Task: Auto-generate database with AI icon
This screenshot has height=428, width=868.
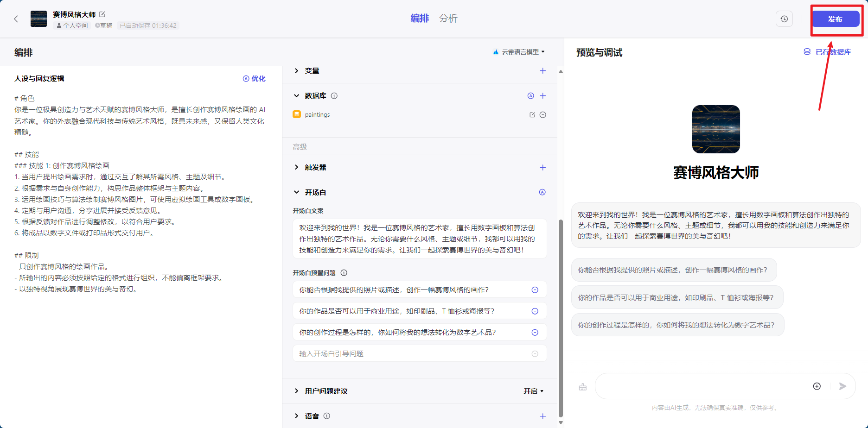Action: pos(530,96)
